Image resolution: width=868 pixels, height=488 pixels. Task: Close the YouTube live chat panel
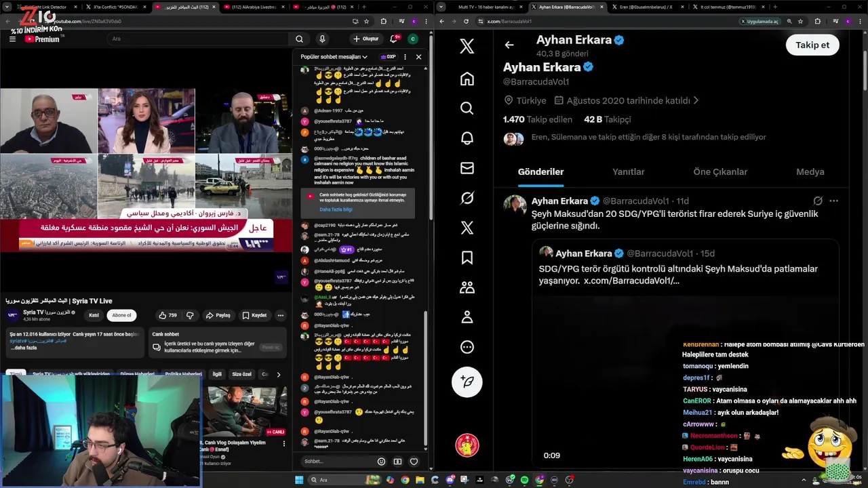click(418, 57)
